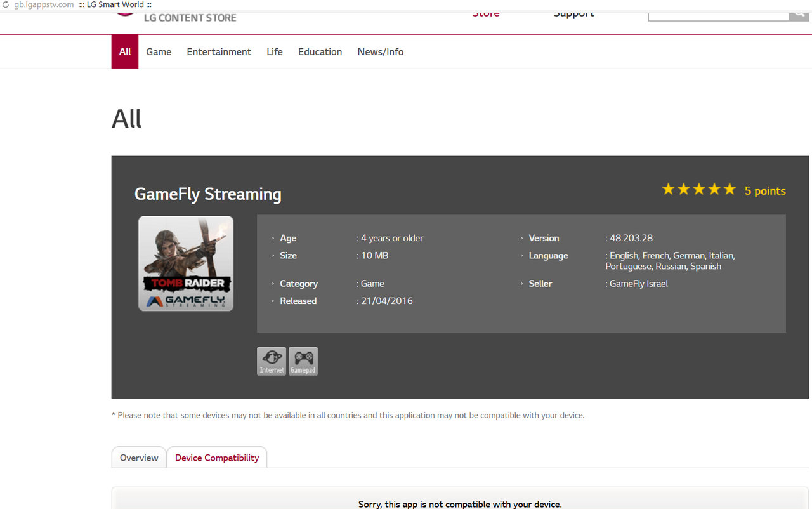Open the Game category
The width and height of the screenshot is (812, 509).
tap(159, 52)
